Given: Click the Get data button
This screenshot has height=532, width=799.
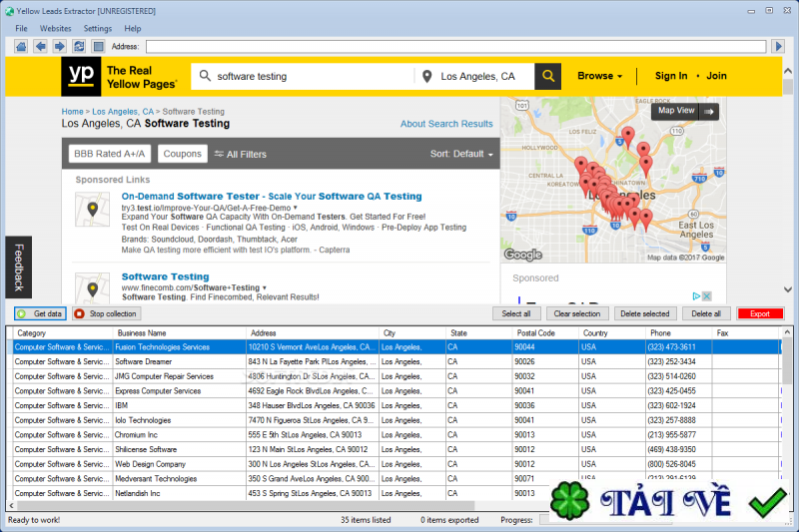Looking at the screenshot, I should tap(40, 313).
